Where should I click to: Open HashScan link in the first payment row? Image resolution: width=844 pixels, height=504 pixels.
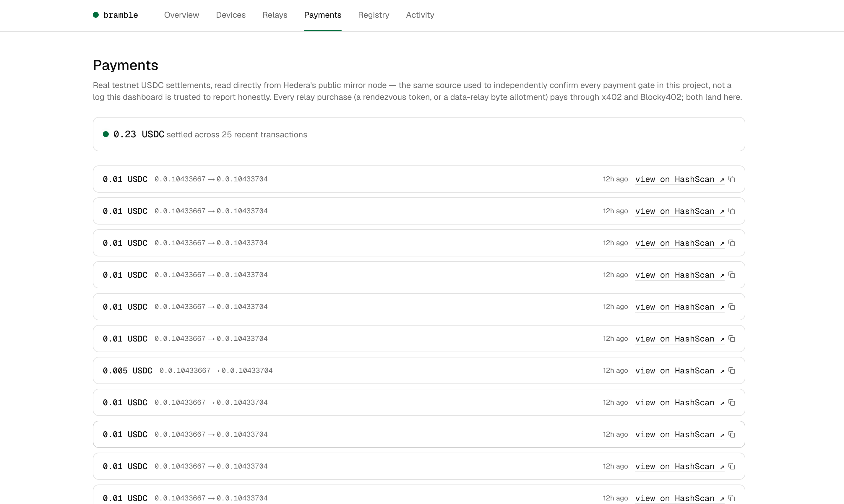[x=680, y=179]
